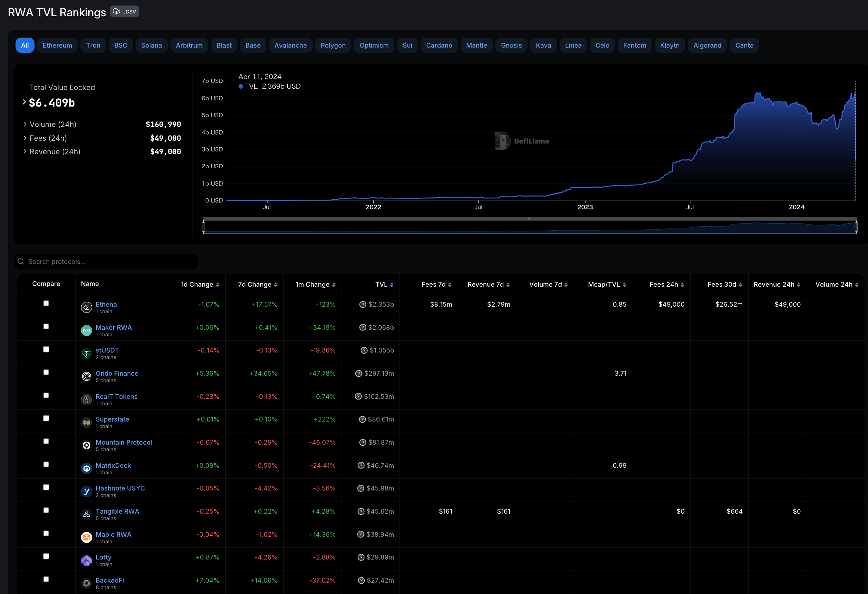The height and width of the screenshot is (594, 868).
Task: Tick the compare checkbox for Ondo Finance
Action: point(46,372)
